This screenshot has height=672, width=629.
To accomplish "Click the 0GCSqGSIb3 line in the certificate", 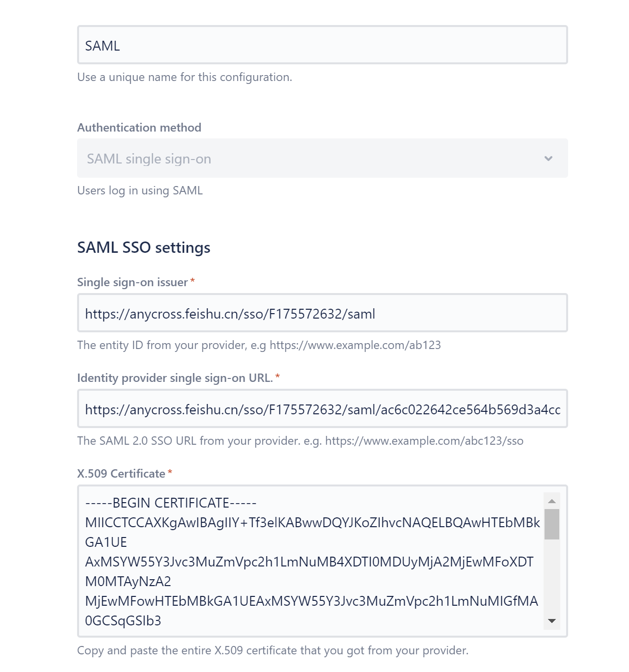I will (123, 621).
